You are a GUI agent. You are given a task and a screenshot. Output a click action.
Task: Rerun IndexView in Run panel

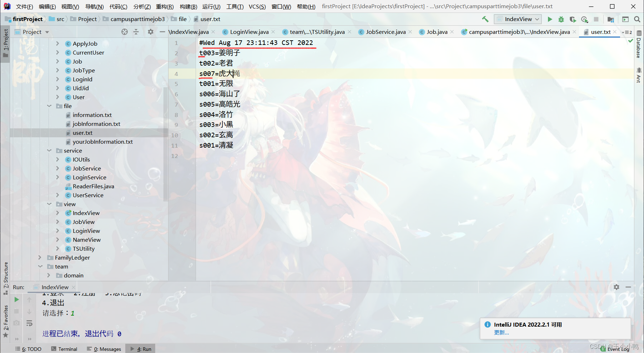[x=16, y=300]
